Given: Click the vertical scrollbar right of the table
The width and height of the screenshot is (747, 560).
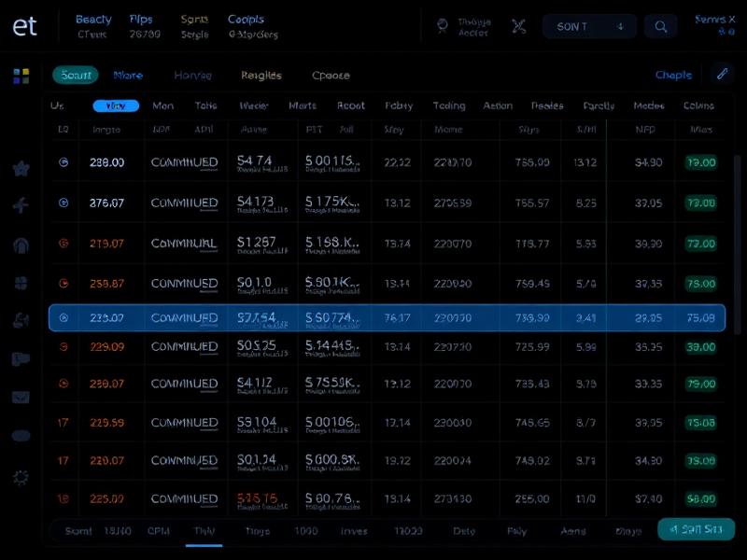Looking at the screenshot, I should 738,245.
